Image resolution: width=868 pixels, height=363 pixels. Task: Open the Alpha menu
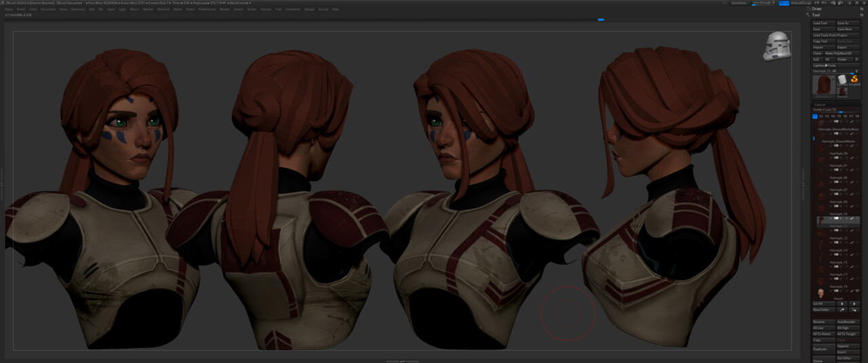(x=9, y=9)
